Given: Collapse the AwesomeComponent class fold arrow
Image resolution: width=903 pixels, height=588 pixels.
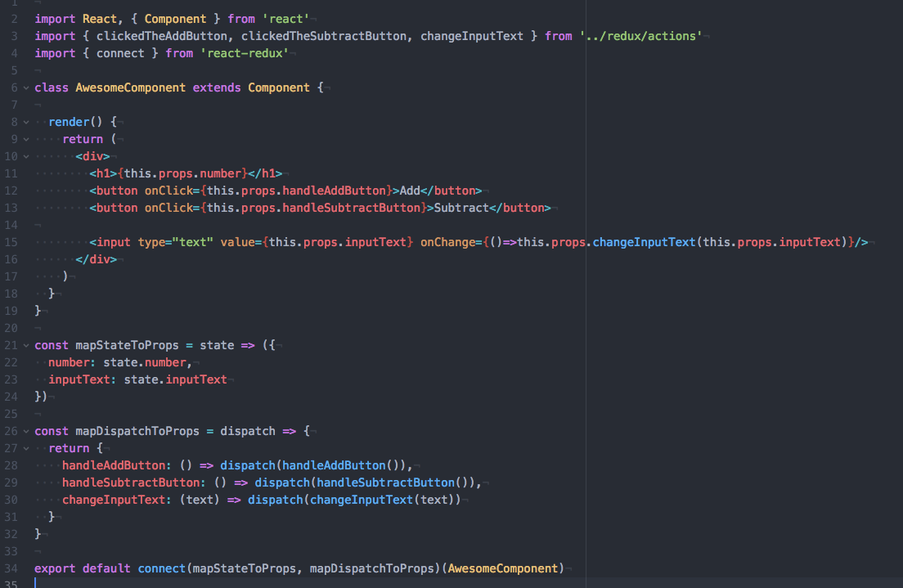Looking at the screenshot, I should (x=25, y=87).
